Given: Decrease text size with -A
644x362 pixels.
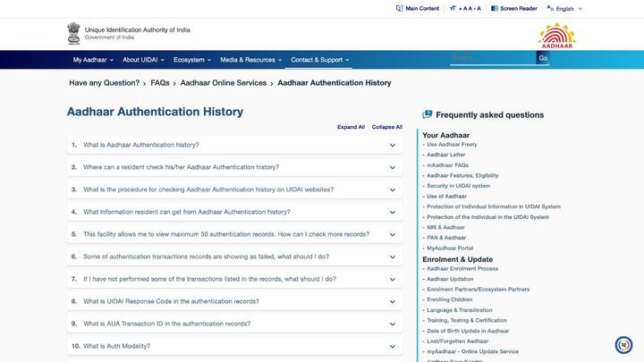Looking at the screenshot, I should [x=477, y=8].
